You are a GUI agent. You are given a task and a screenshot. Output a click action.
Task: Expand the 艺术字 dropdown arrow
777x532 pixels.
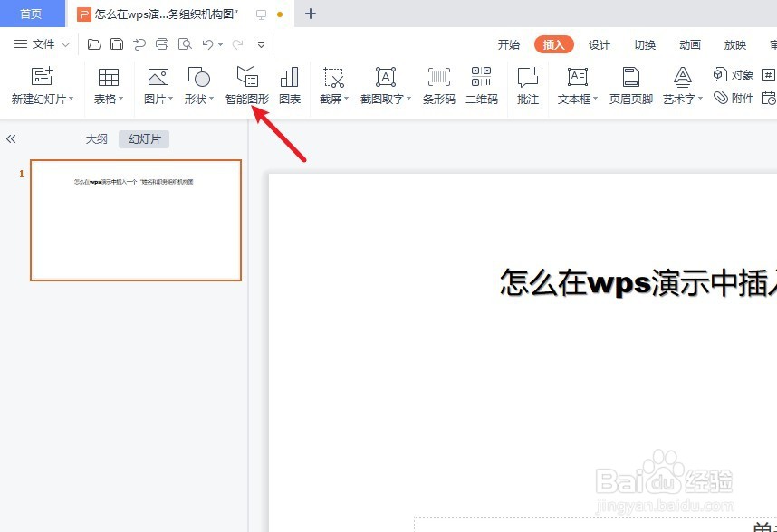(x=700, y=99)
